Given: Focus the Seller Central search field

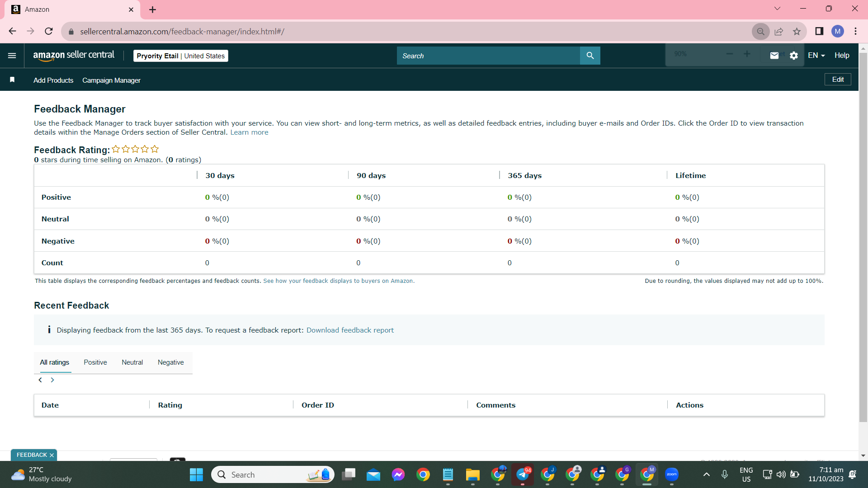Looking at the screenshot, I should (488, 56).
